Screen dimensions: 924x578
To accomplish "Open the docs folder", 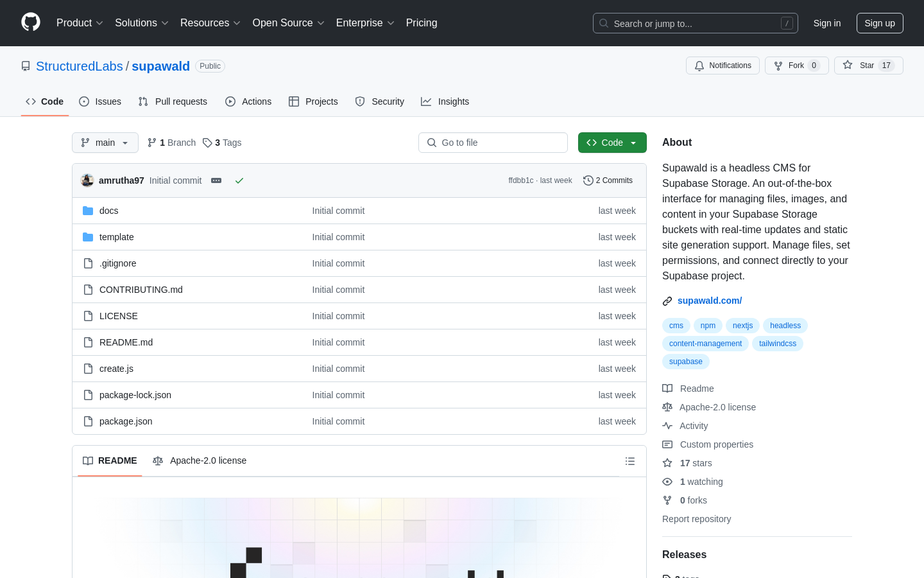I will point(109,211).
